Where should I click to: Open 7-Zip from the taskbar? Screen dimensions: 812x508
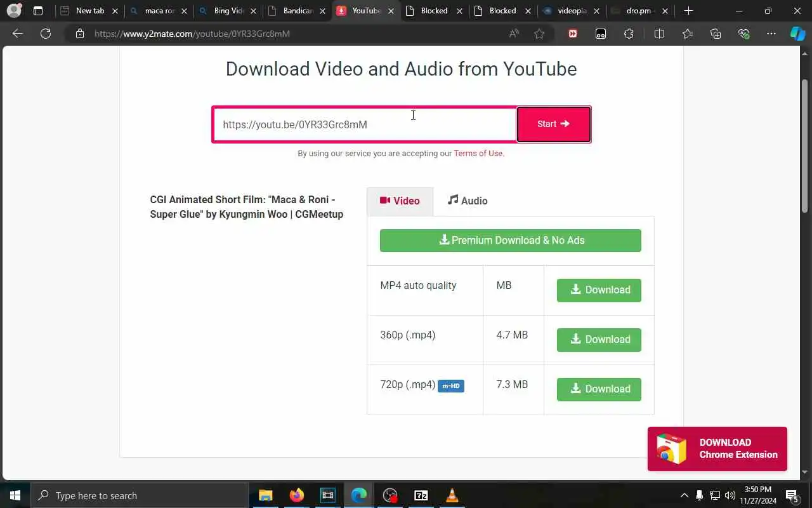click(421, 495)
